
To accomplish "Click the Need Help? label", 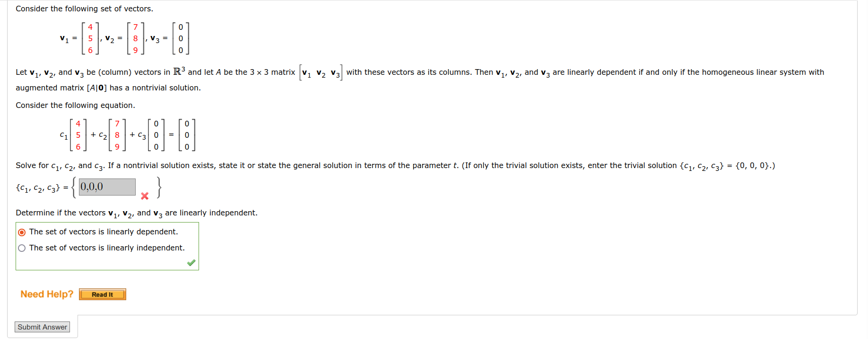I will (47, 294).
